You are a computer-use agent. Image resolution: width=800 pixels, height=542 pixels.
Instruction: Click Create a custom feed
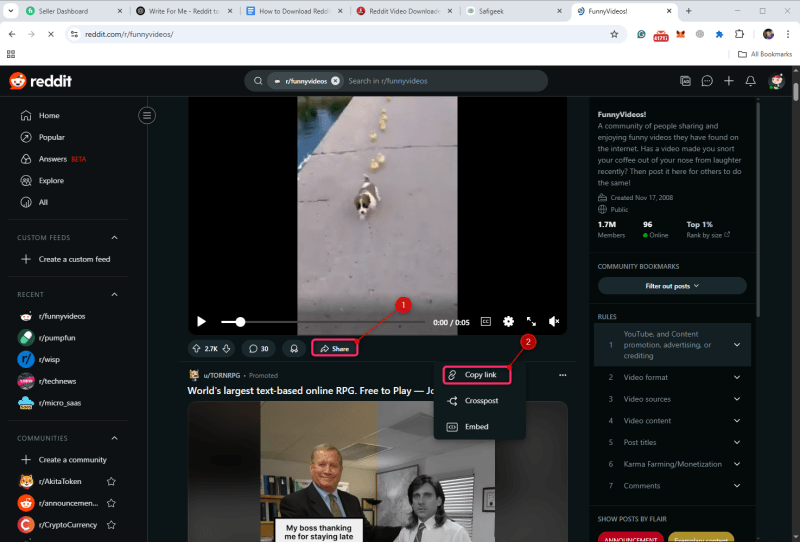(66, 259)
